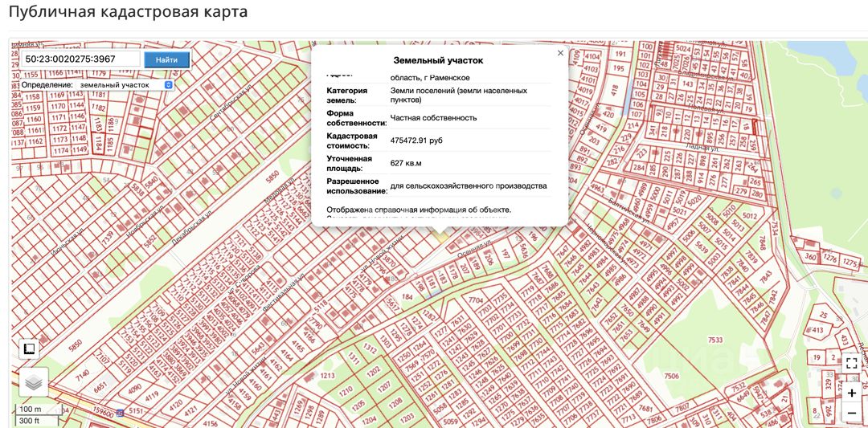Close the Земельный участок info popup

pos(560,53)
